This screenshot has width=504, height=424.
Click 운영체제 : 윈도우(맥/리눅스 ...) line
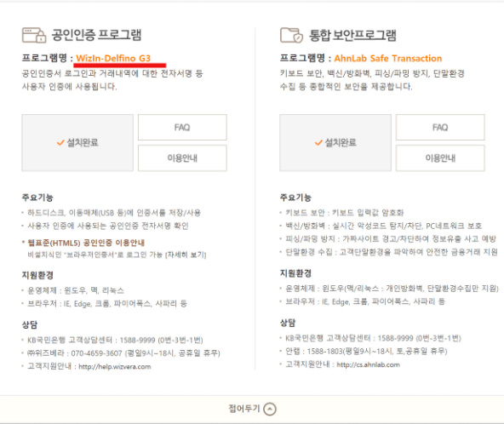coord(392,289)
